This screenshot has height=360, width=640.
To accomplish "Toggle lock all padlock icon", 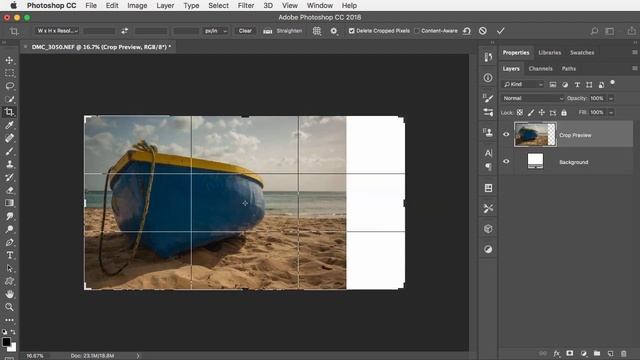I will pos(564,113).
